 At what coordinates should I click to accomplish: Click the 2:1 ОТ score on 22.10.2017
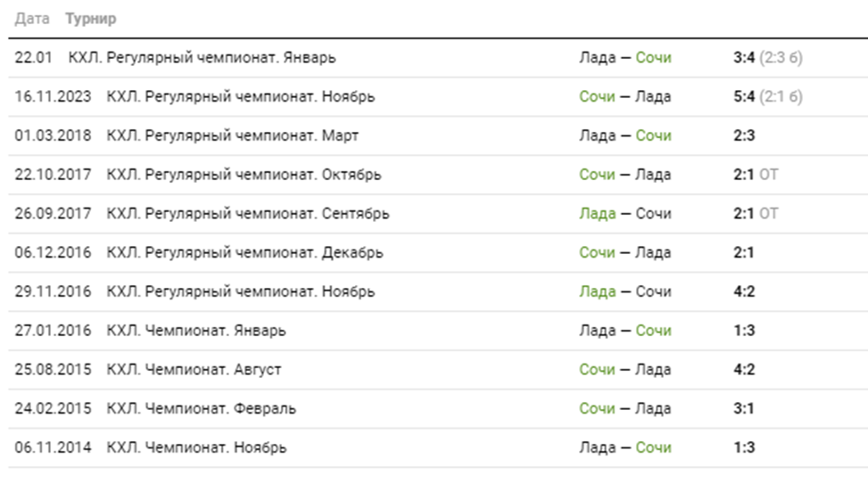tap(754, 175)
